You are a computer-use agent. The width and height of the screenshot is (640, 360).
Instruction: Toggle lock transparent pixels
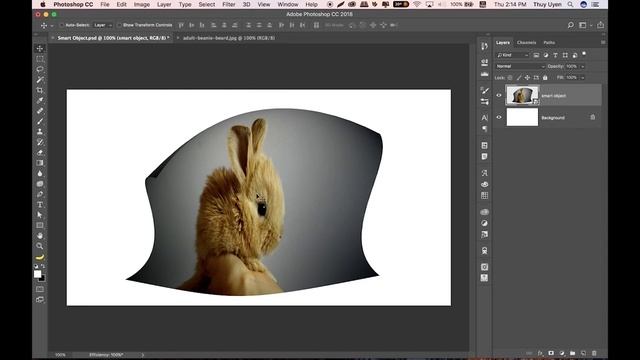click(x=510, y=78)
